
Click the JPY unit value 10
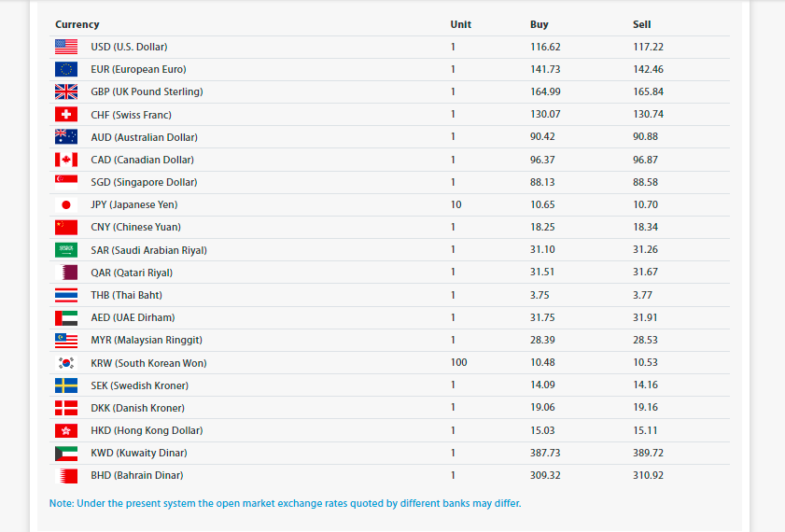[x=456, y=204]
